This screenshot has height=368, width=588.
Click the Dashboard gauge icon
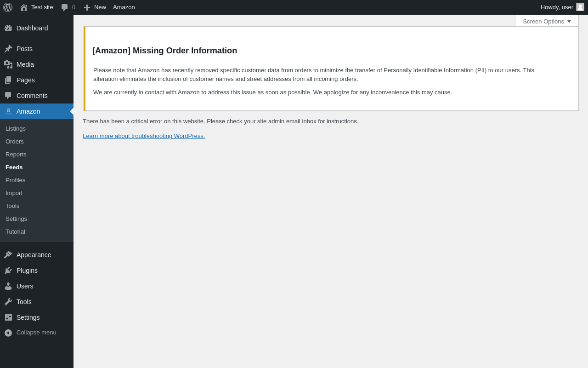tap(8, 28)
